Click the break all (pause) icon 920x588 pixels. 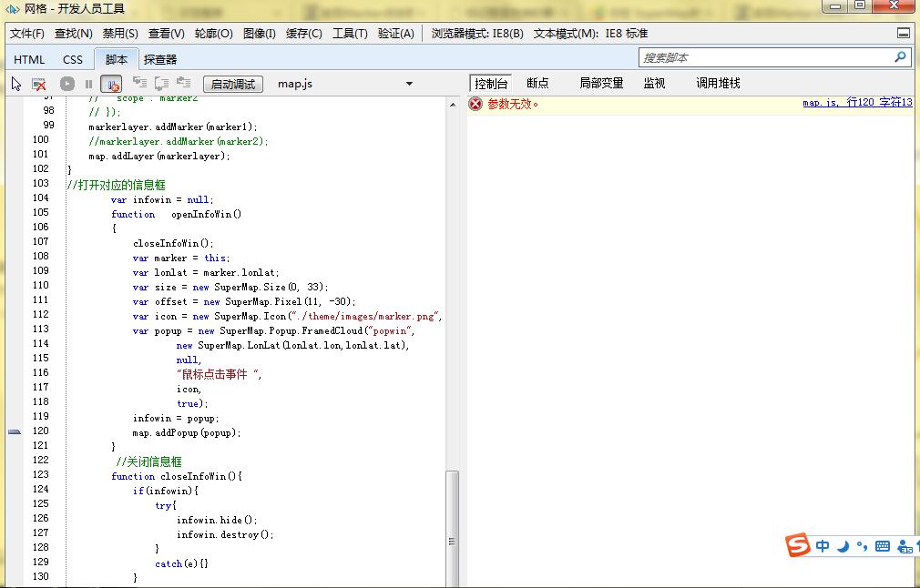(x=88, y=84)
